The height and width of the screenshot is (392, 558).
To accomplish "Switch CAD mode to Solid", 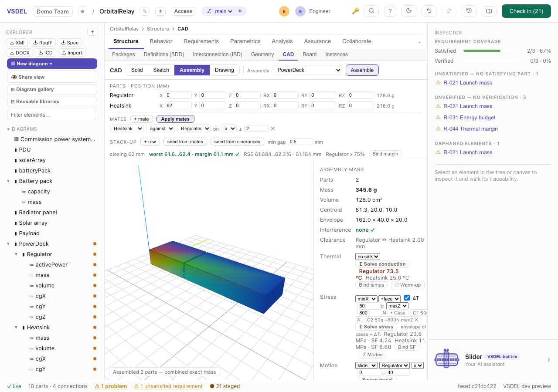I will point(137,70).
